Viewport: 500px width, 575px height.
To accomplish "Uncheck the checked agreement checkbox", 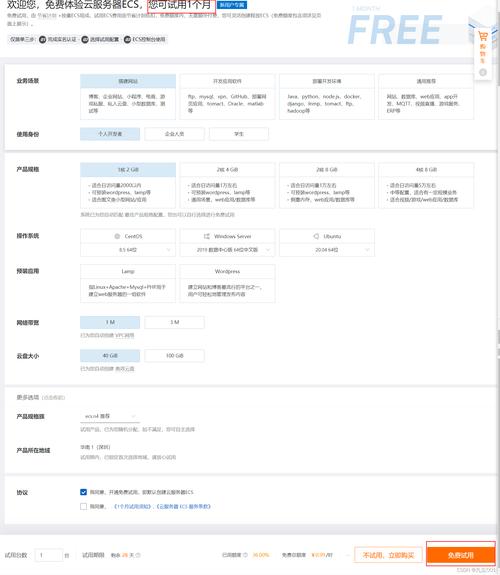I will pyautogui.click(x=83, y=492).
